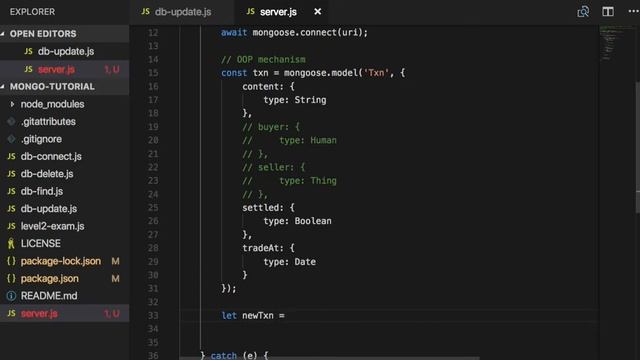Image resolution: width=640 pixels, height=360 pixels.
Task: Click the '// buyer: {' comment line
Action: click(271, 127)
